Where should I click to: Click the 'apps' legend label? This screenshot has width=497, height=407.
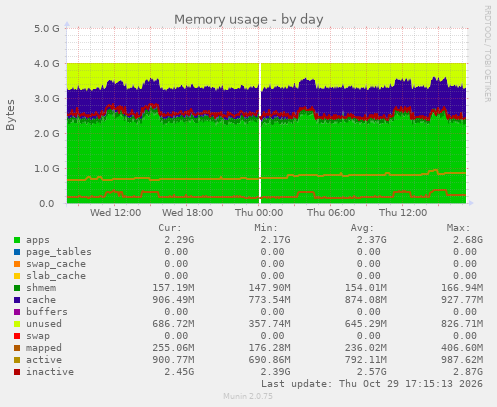click(38, 240)
